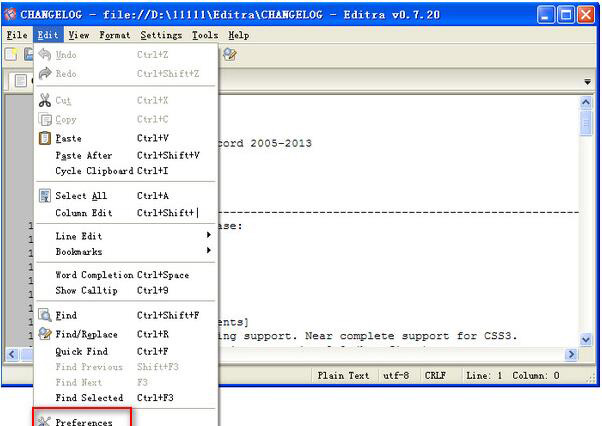Open the Format menu

(x=115, y=35)
